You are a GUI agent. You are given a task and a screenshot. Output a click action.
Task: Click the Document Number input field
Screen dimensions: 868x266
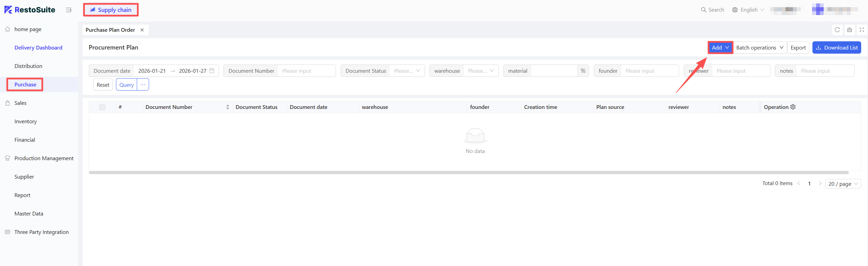point(306,71)
